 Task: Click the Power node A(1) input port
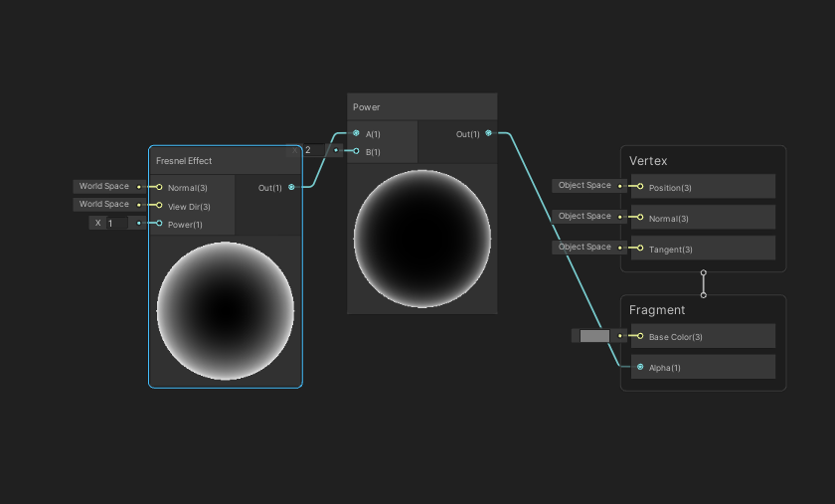(356, 133)
